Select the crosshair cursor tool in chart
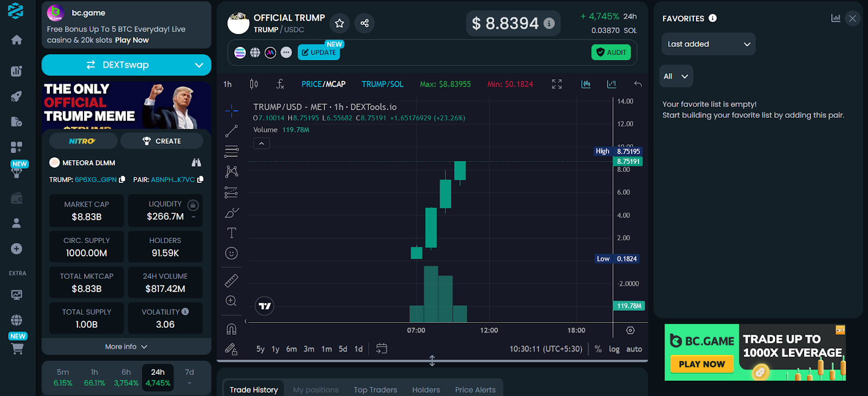The image size is (868, 396). coord(232,111)
